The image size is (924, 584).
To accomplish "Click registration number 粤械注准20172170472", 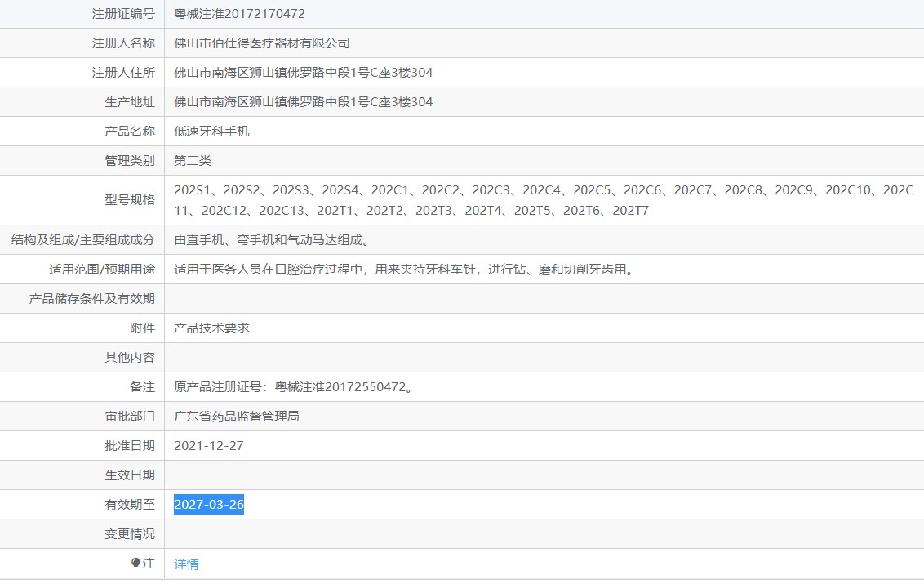I will pyautogui.click(x=239, y=14).
